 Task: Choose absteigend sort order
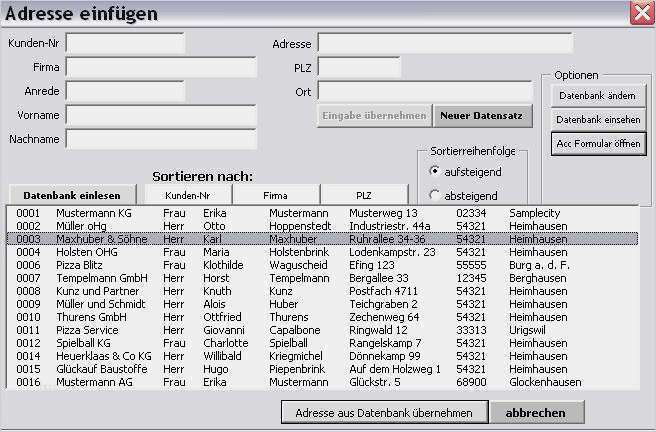coord(434,195)
